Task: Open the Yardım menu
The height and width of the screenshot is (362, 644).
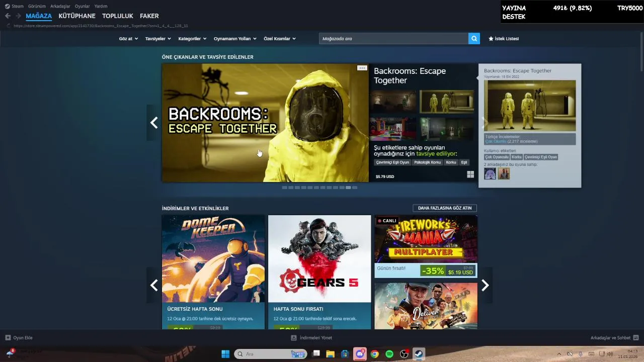Action: [x=101, y=6]
